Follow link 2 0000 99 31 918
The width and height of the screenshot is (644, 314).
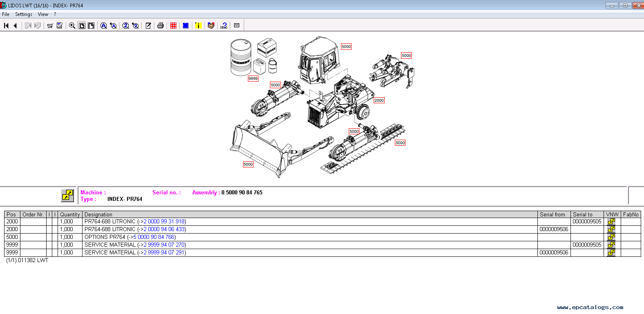click(x=164, y=221)
